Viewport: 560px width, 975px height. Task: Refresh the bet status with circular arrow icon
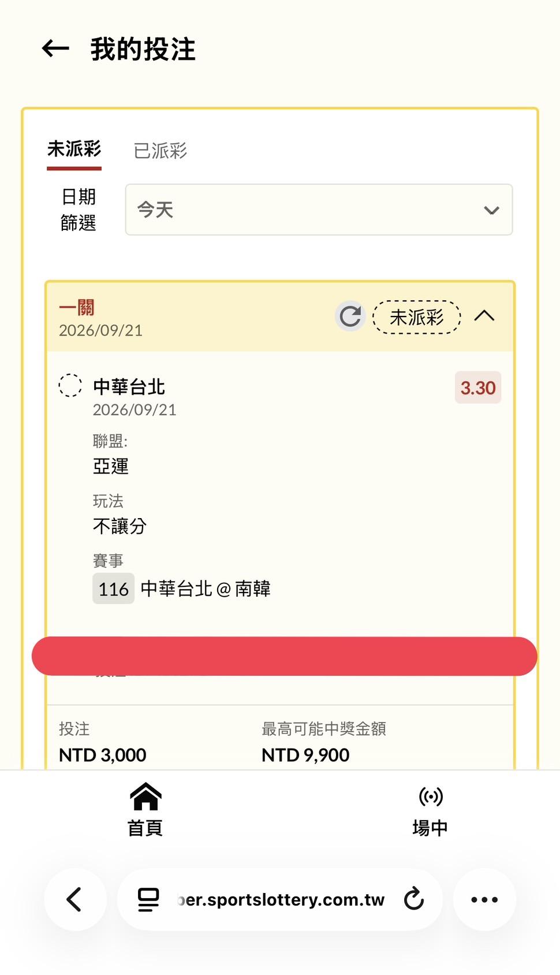[350, 317]
